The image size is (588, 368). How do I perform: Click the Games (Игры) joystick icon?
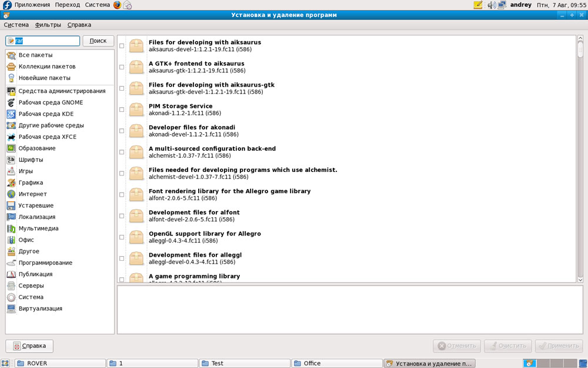[x=11, y=171]
